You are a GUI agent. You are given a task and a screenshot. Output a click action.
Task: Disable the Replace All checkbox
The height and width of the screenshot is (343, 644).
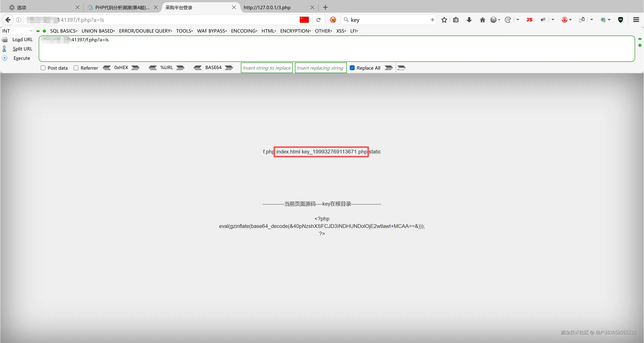point(353,68)
